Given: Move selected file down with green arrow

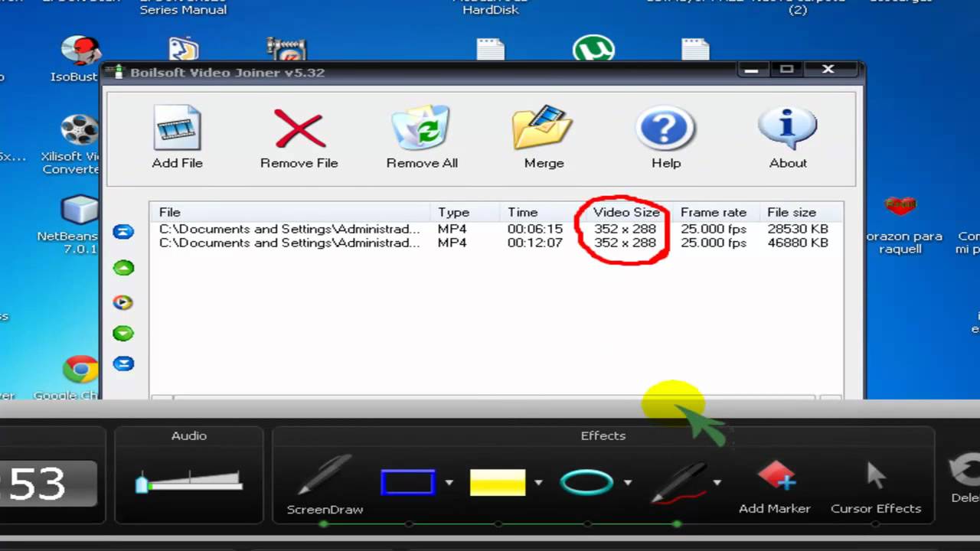Looking at the screenshot, I should click(123, 334).
